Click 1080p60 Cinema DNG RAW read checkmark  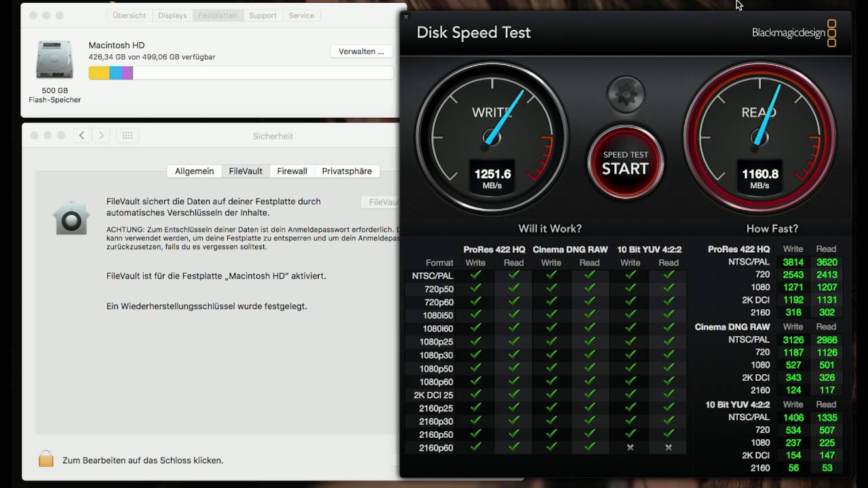click(589, 381)
